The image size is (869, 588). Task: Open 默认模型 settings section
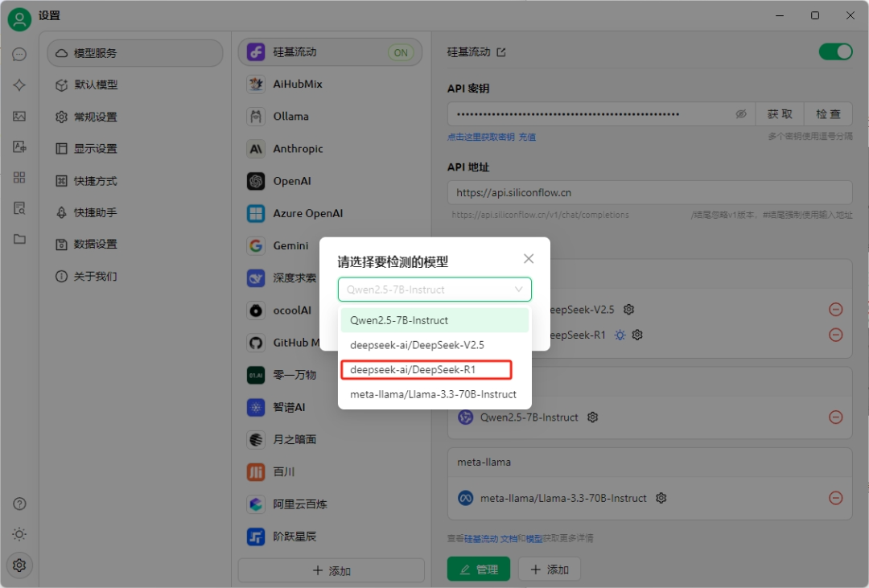(135, 84)
